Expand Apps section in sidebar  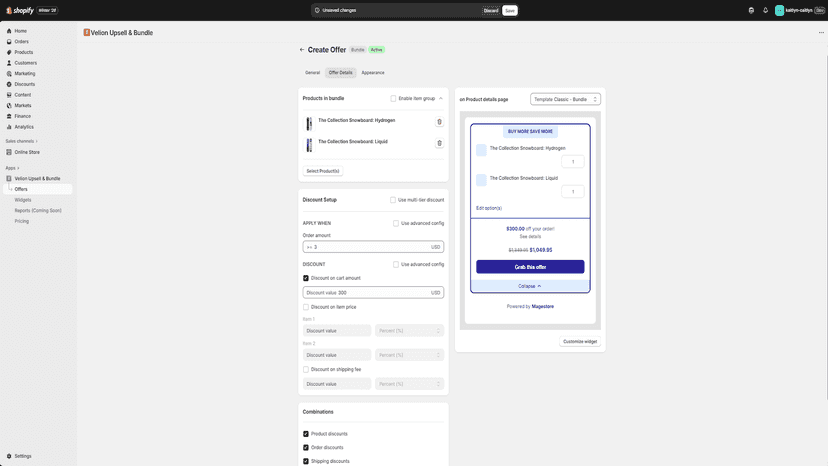pyautogui.click(x=12, y=168)
